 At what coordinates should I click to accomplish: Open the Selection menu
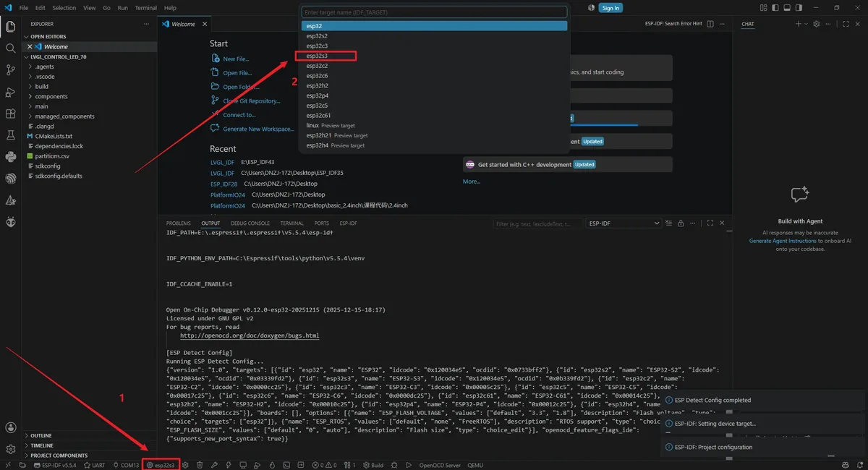[64, 8]
